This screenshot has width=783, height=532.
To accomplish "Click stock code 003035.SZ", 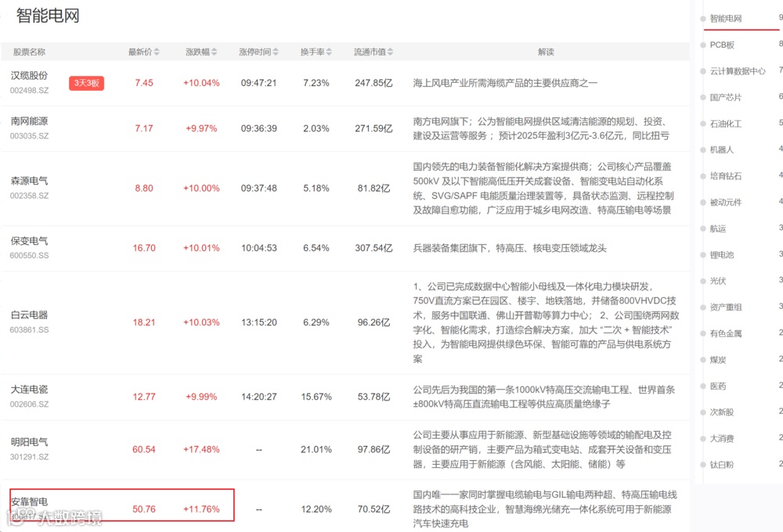I will (x=30, y=136).
